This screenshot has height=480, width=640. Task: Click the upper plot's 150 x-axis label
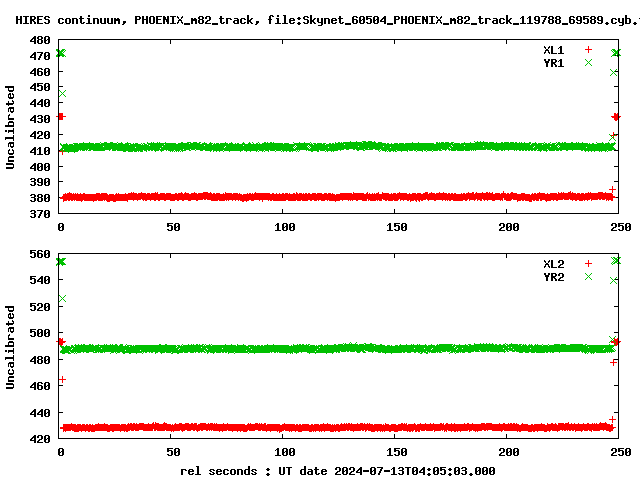(397, 227)
